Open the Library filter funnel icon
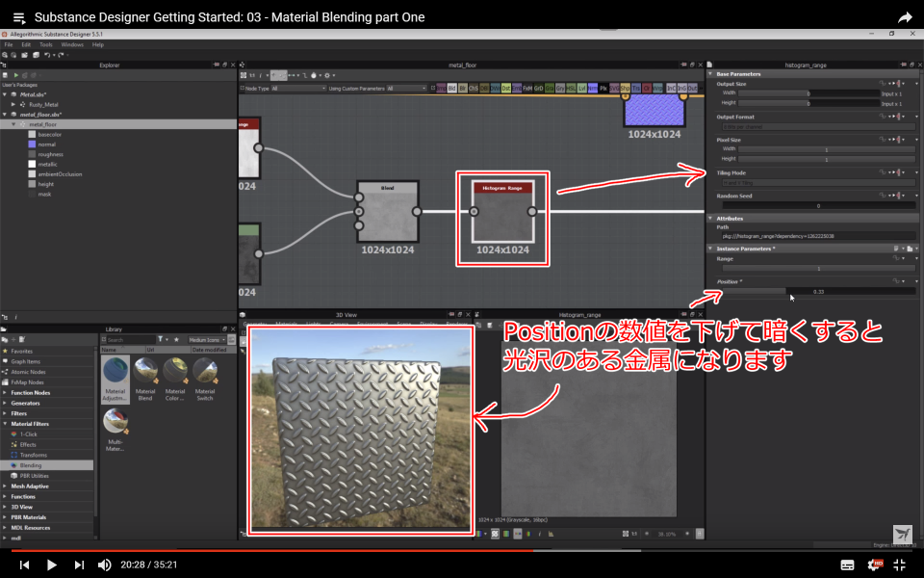This screenshot has height=578, width=924. click(x=161, y=340)
